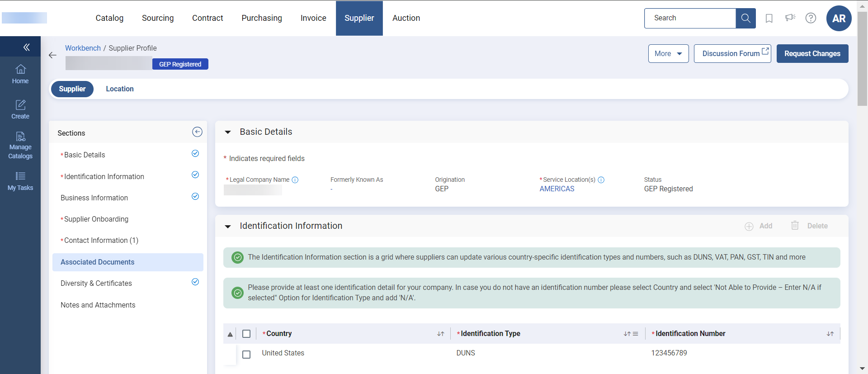Collapse the Basic Details section
Viewport: 868px width, 374px height.
click(228, 132)
